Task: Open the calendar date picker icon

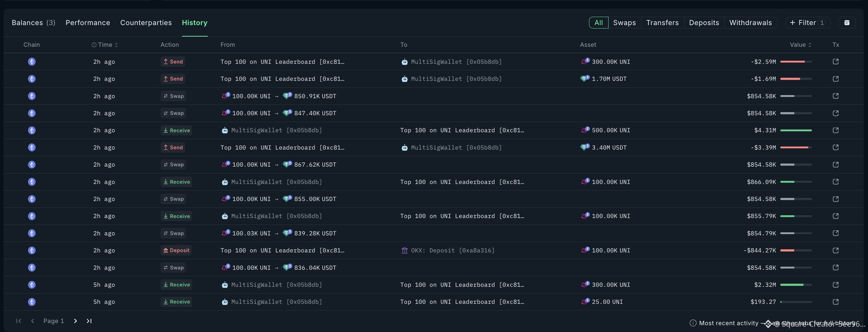Action: click(x=846, y=23)
